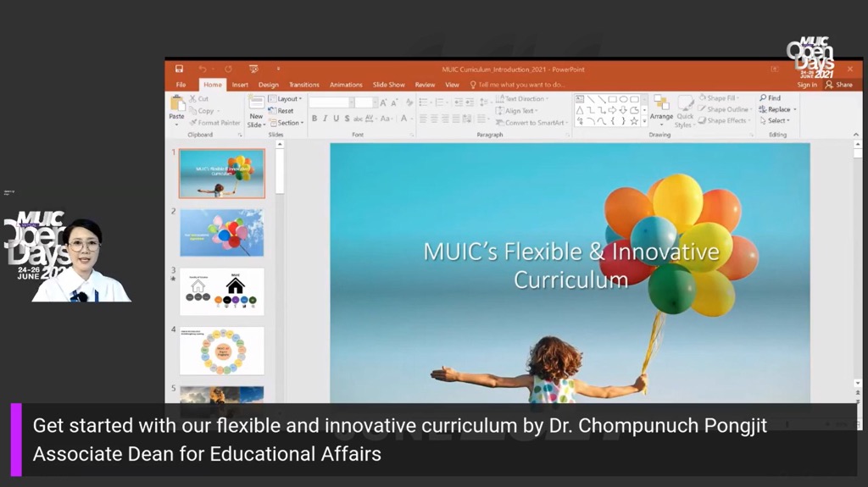Click the Sign in link

tap(807, 85)
